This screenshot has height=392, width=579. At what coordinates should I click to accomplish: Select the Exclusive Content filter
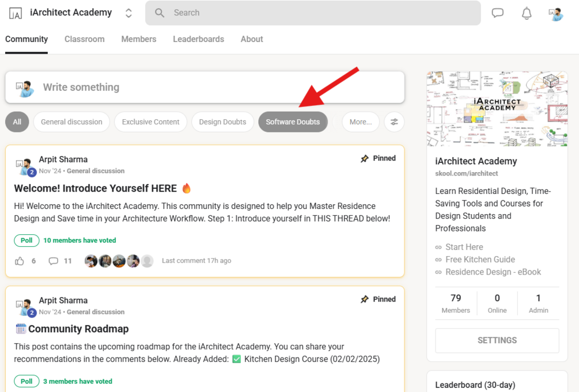coord(151,122)
